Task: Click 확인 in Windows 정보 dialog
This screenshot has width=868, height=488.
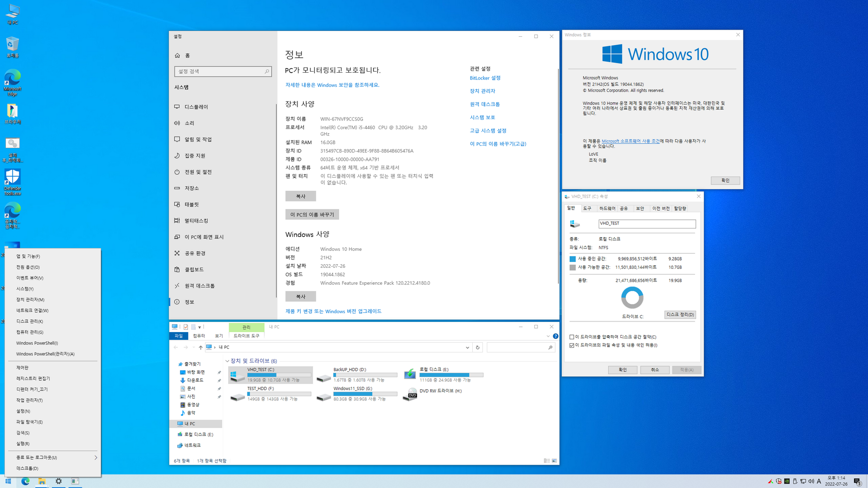Action: [x=725, y=181]
